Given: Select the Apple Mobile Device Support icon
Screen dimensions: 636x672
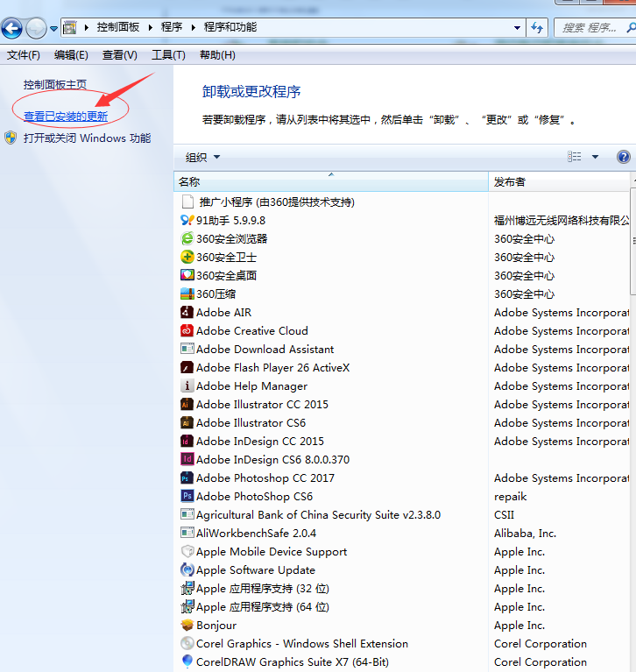Looking at the screenshot, I should pyautogui.click(x=187, y=551).
